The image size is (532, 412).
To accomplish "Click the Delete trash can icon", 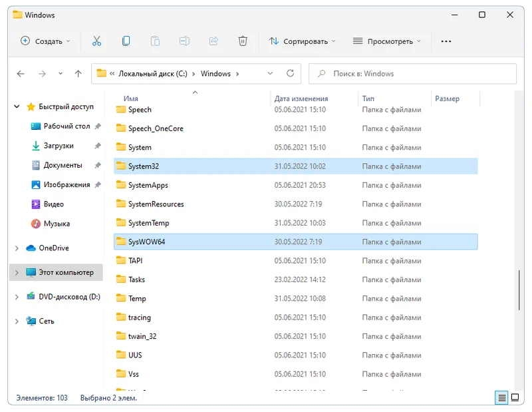I will [x=243, y=41].
